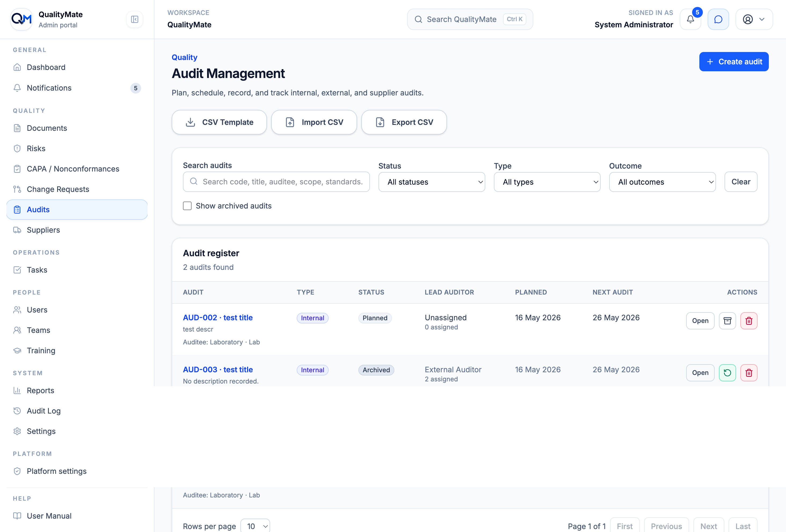Open Reports page
The height and width of the screenshot is (532, 786).
77,390
